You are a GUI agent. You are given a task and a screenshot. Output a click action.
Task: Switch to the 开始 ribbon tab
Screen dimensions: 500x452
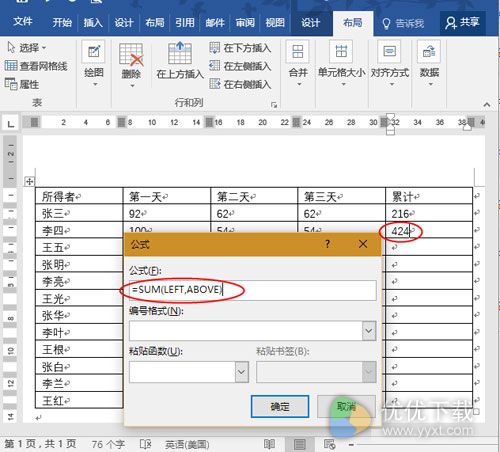click(x=62, y=23)
